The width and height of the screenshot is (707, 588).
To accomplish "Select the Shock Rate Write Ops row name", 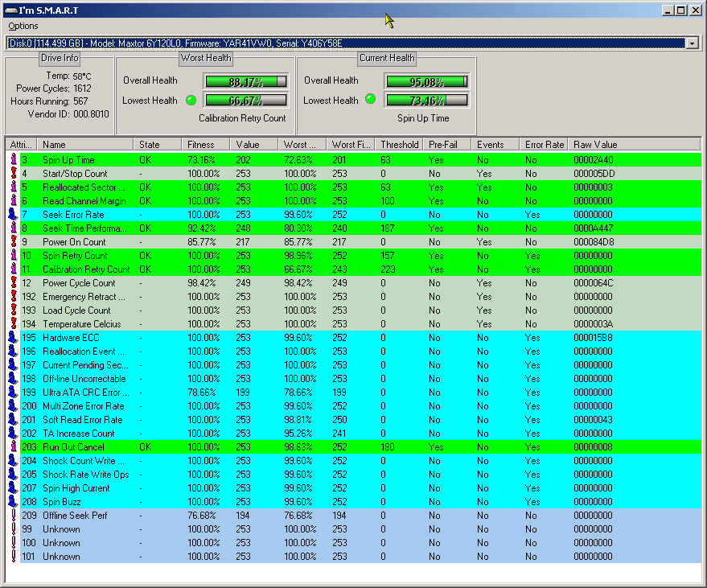I will coord(86,475).
